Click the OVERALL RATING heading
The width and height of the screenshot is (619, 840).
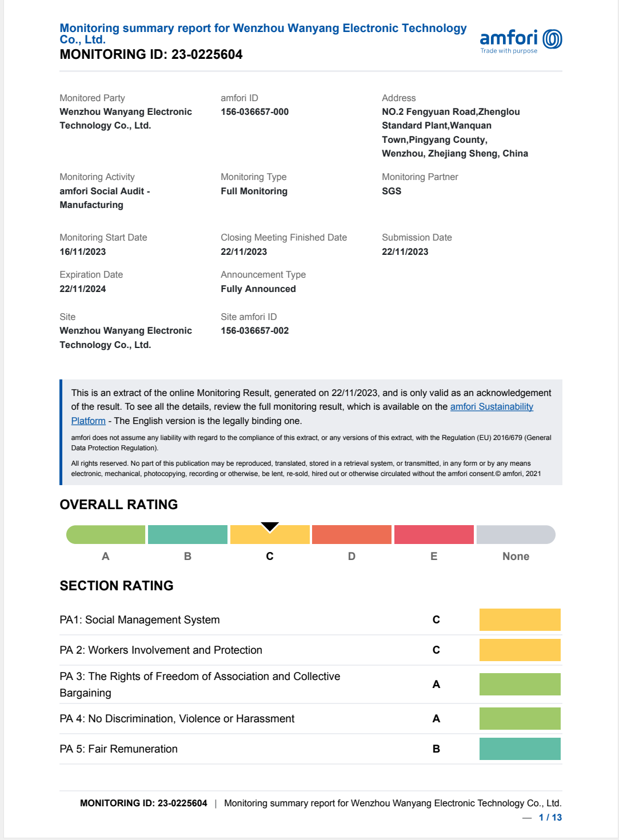pyautogui.click(x=119, y=505)
